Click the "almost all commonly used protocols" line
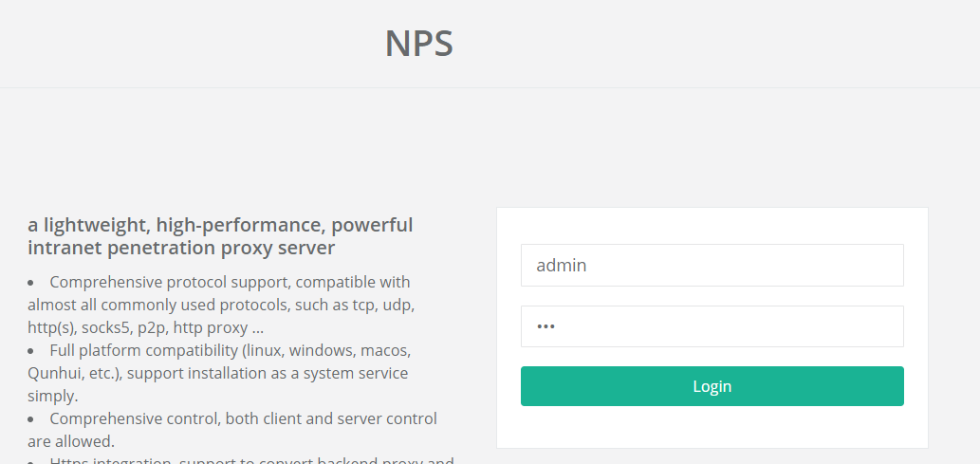Viewport: 980px width, 464px height. click(x=221, y=306)
